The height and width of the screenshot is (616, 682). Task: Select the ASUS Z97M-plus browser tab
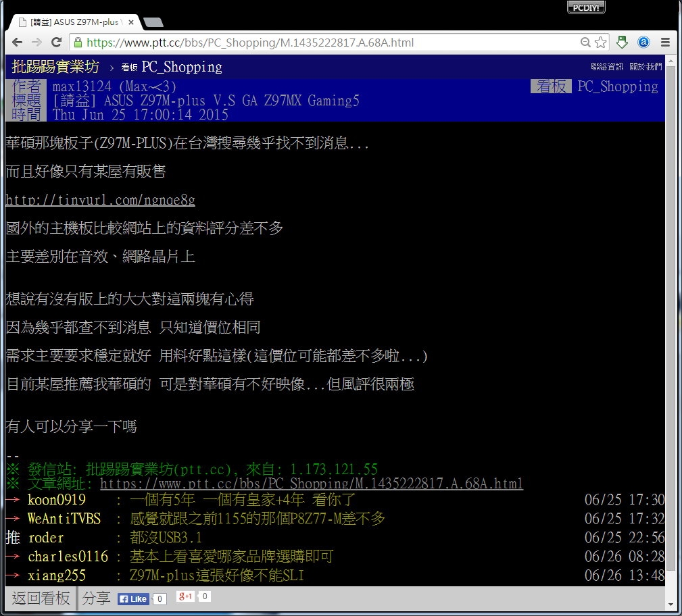pos(74,22)
